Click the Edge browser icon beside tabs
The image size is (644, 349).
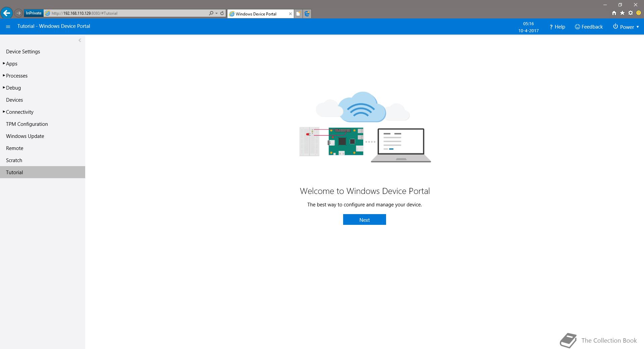307,14
